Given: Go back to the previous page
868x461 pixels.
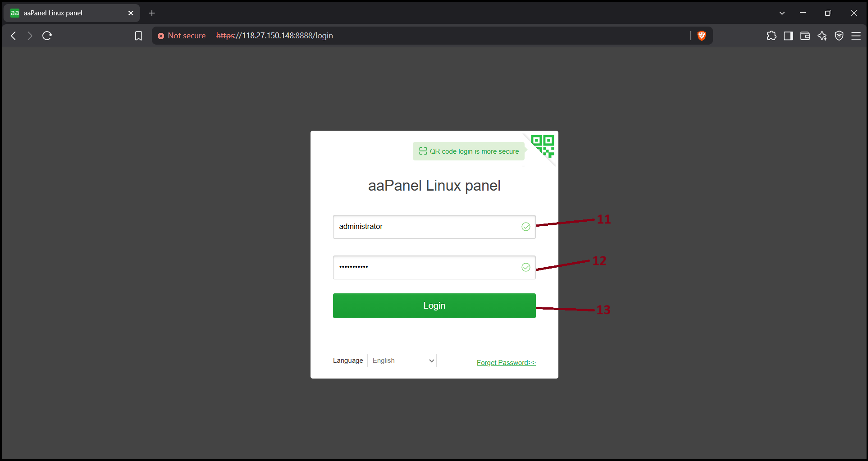Looking at the screenshot, I should tap(14, 36).
